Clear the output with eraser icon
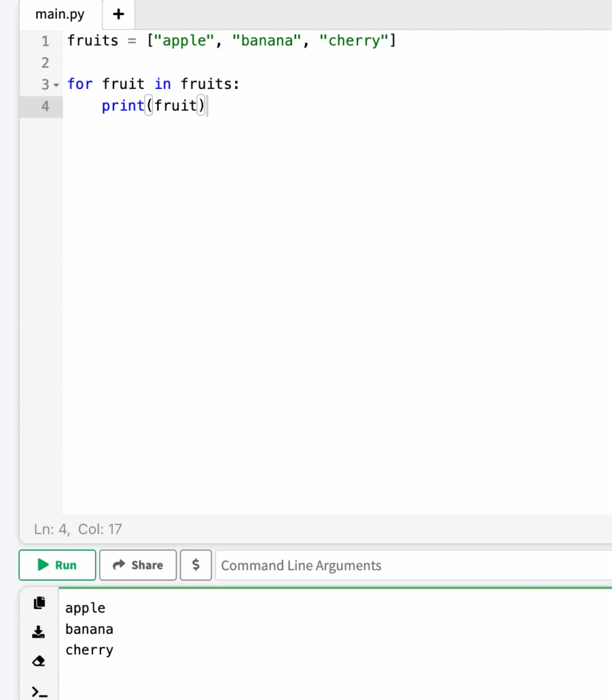This screenshot has width=612, height=700. [39, 661]
